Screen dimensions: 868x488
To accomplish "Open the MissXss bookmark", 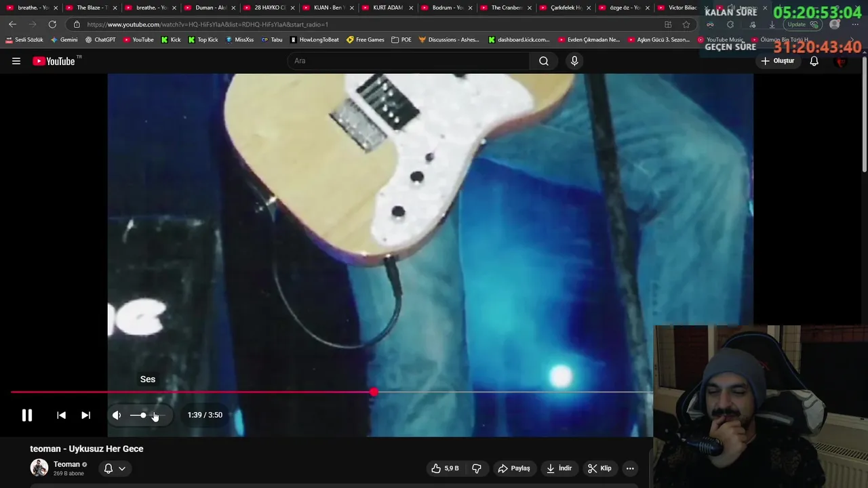I will tap(239, 40).
